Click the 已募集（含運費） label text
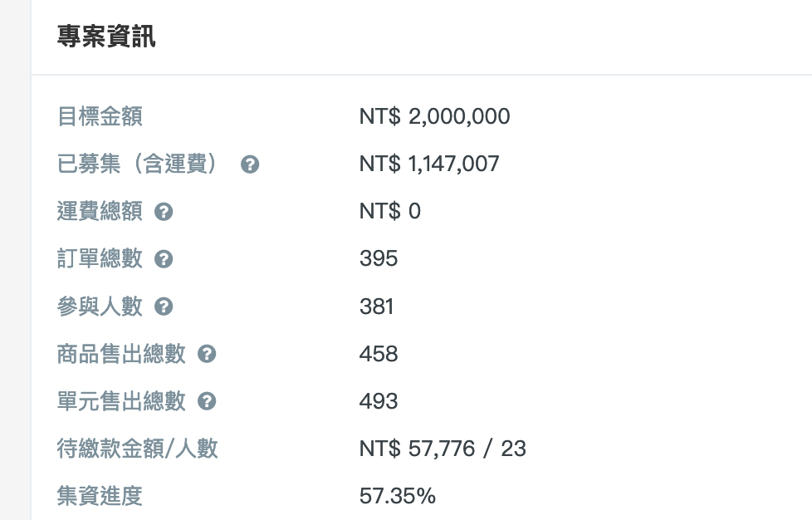Image resolution: width=812 pixels, height=520 pixels. click(138, 164)
